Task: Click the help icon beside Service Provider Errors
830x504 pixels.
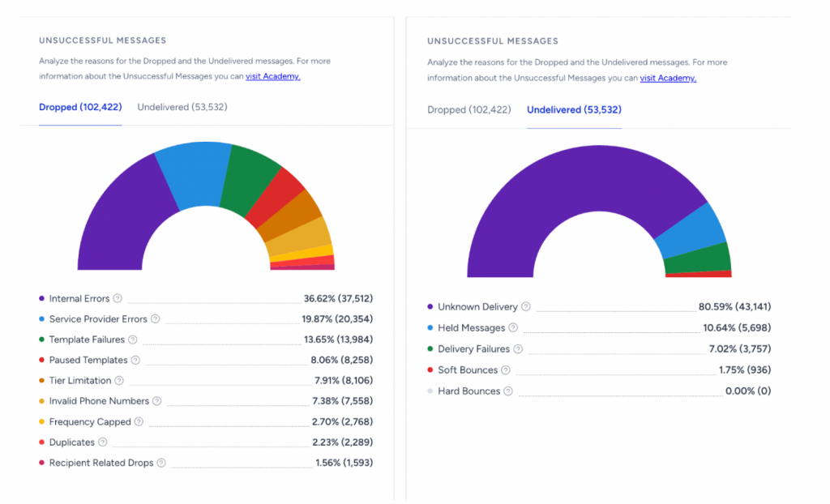Action: [156, 319]
